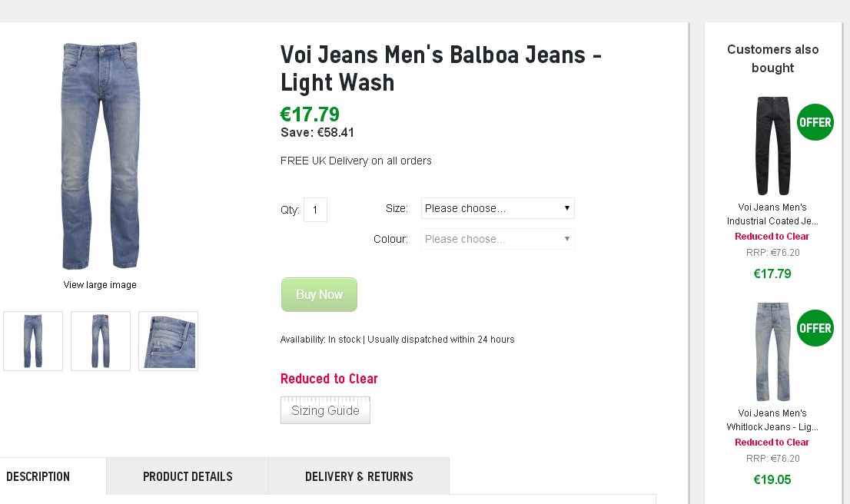The height and width of the screenshot is (504, 850).
Task: Click the View large image link
Action: click(x=100, y=285)
